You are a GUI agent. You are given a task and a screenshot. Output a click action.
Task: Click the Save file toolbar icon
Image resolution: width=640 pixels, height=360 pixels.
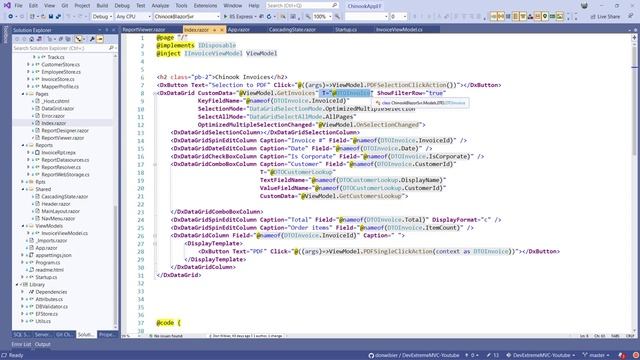click(x=51, y=16)
